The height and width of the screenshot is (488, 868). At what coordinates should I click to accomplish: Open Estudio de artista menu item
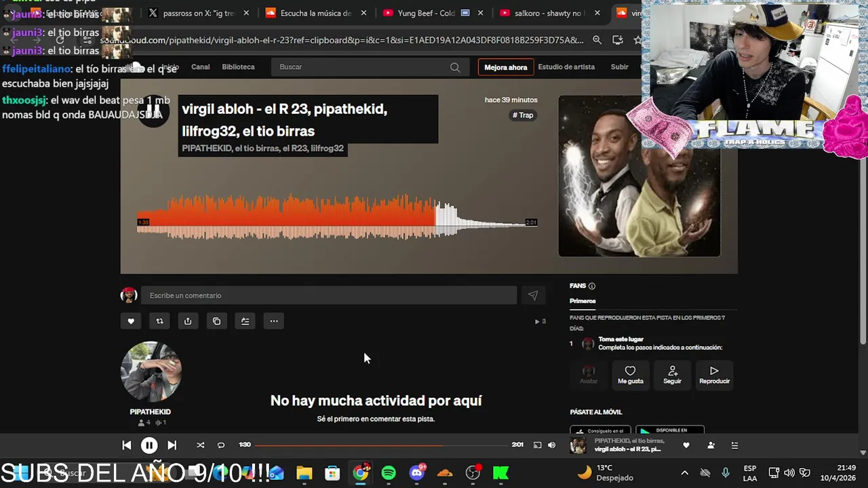coord(566,67)
